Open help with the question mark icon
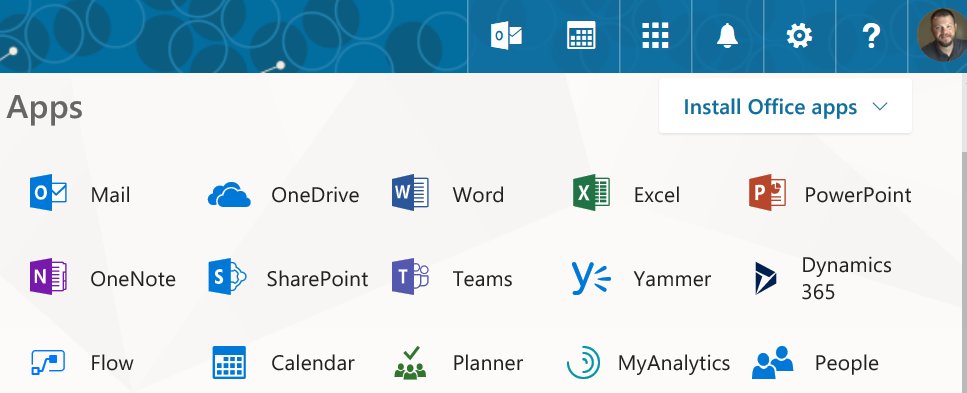This screenshot has height=393, width=967. [871, 36]
